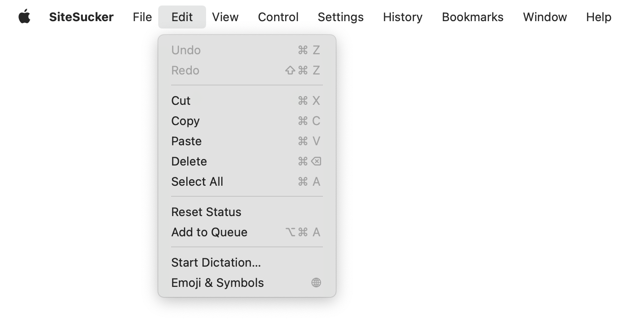
Task: Choose Select All in the Edit menu
Action: (x=197, y=182)
